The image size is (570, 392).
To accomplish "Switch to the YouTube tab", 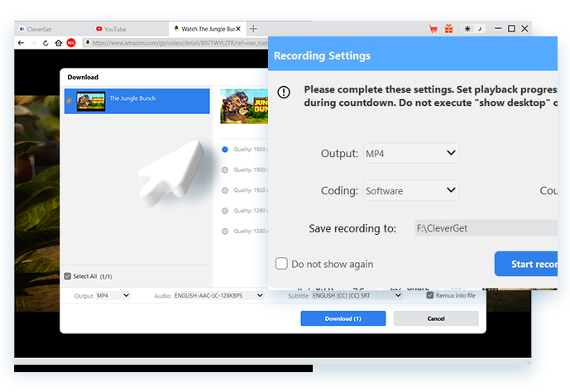I will 116,29.
